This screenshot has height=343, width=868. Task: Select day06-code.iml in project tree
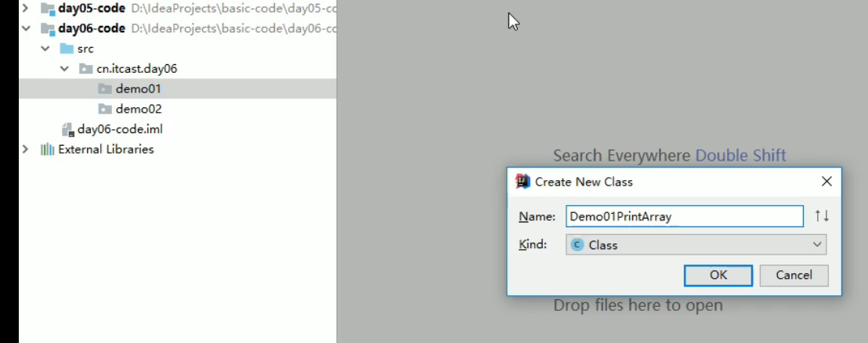point(120,129)
